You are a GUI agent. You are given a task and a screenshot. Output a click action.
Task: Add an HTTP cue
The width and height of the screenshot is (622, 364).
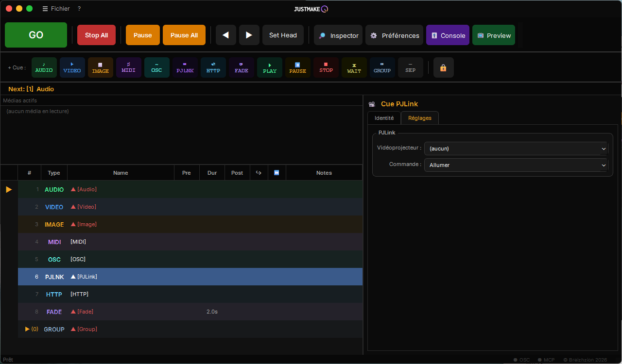coord(213,67)
